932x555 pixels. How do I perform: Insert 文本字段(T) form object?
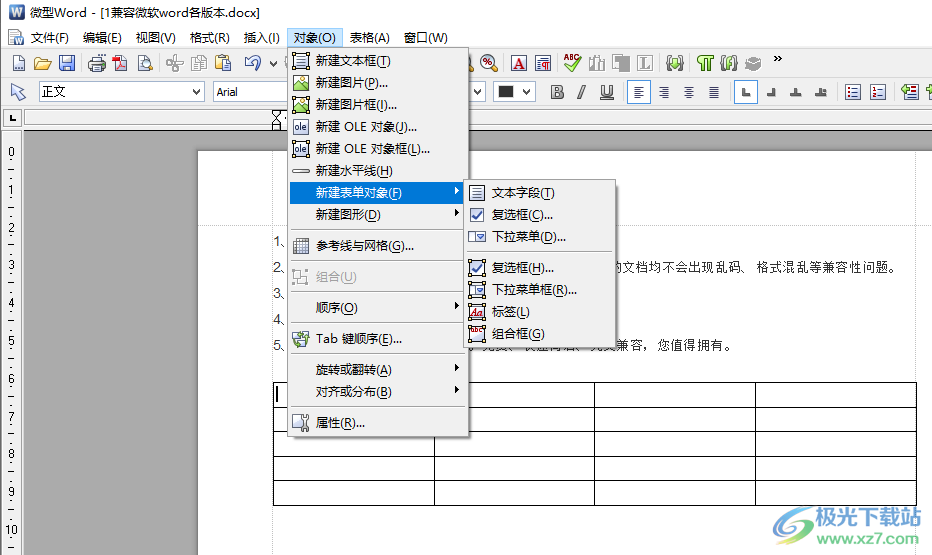(539, 193)
